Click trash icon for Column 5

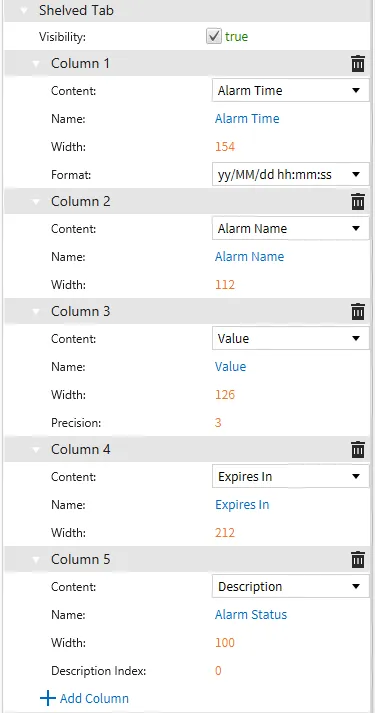click(358, 559)
